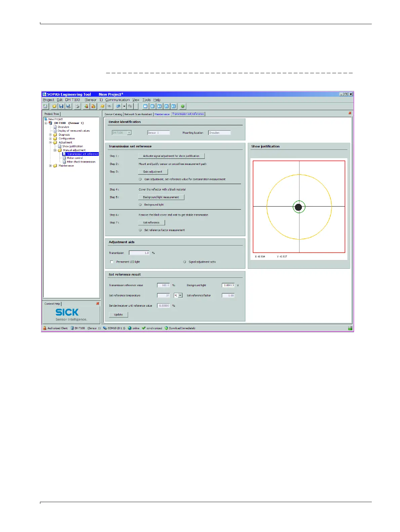
Task: Click the Gain adjustment button
Action: tap(153, 172)
